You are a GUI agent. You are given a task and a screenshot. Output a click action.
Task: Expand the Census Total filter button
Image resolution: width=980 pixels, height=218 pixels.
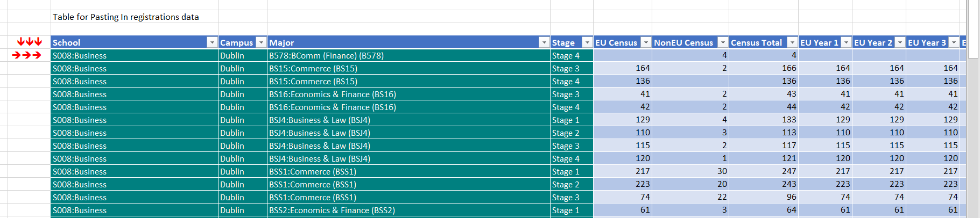[x=792, y=42]
